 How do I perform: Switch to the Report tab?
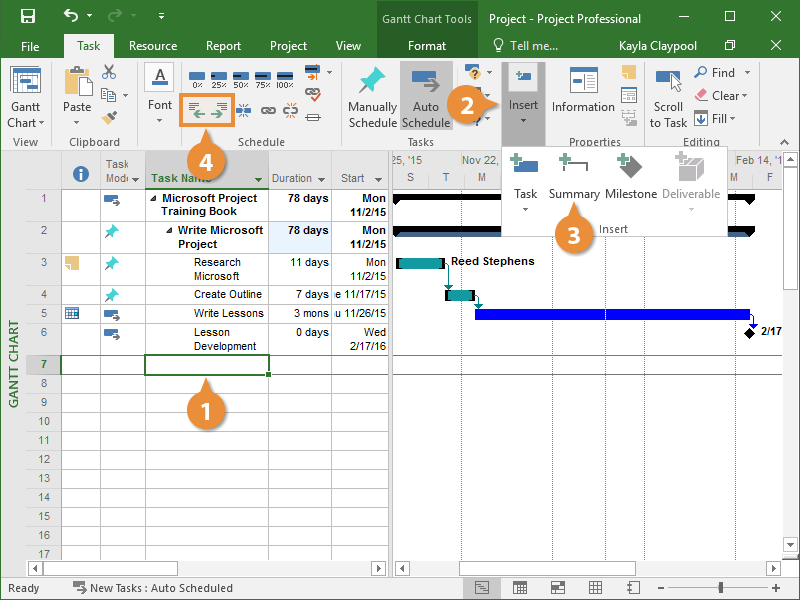click(x=223, y=46)
